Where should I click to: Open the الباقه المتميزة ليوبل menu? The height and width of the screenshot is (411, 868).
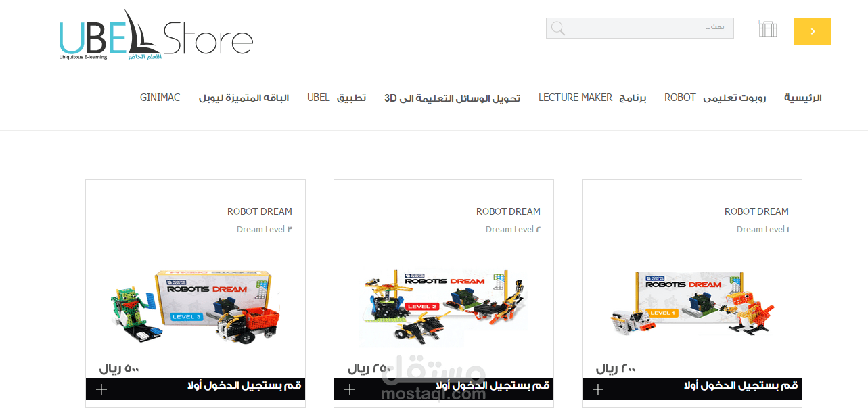click(x=244, y=98)
